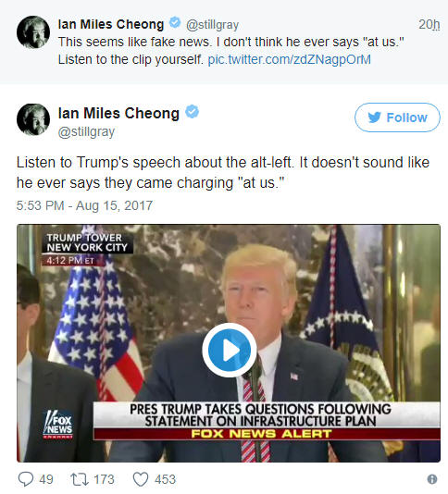Open the @stillgray handle in top tweet

pos(213,25)
